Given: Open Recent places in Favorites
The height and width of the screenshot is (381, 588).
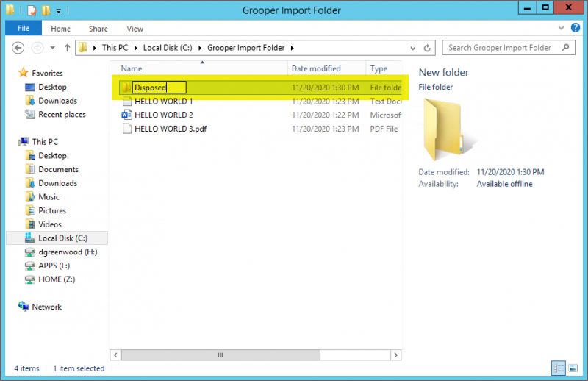Looking at the screenshot, I should 62,115.
